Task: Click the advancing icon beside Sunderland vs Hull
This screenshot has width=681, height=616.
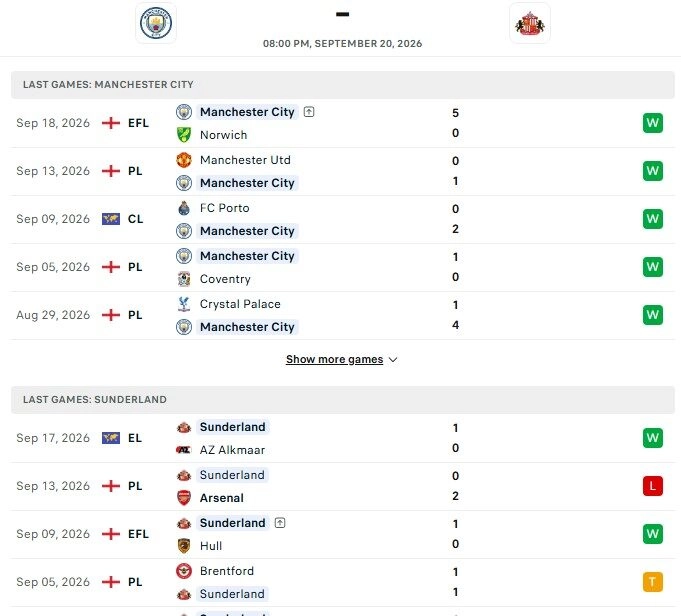Action: (280, 523)
